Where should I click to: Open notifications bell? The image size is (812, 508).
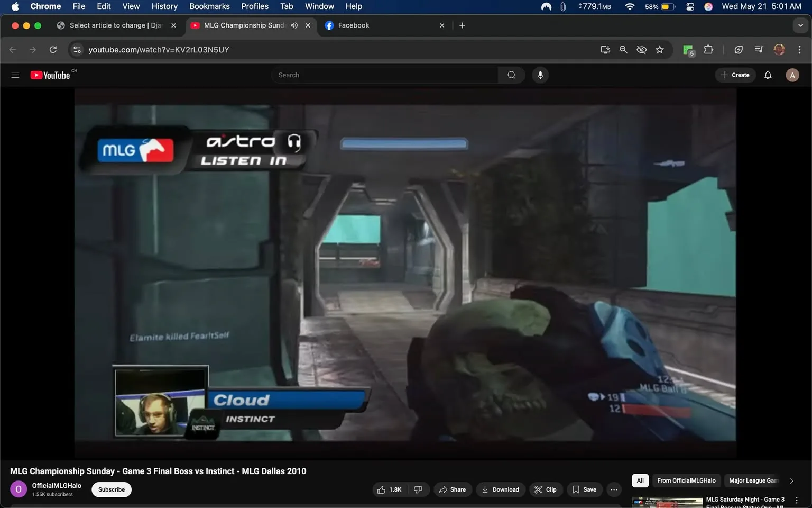tap(767, 75)
